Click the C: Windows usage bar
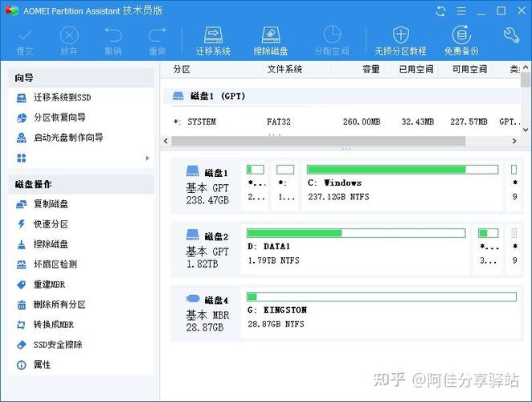 pyautogui.click(x=403, y=170)
